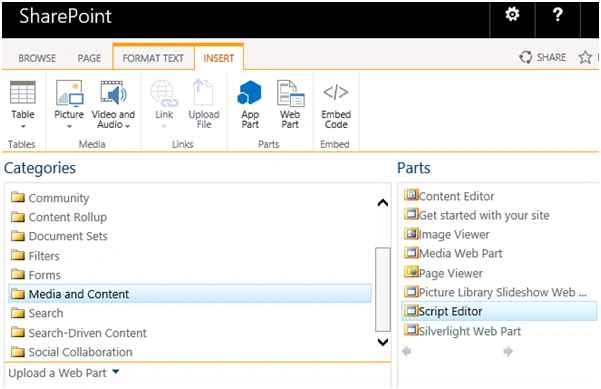Select Get started with your site part
Viewport: 601px width, 389px height.
pyautogui.click(x=476, y=215)
